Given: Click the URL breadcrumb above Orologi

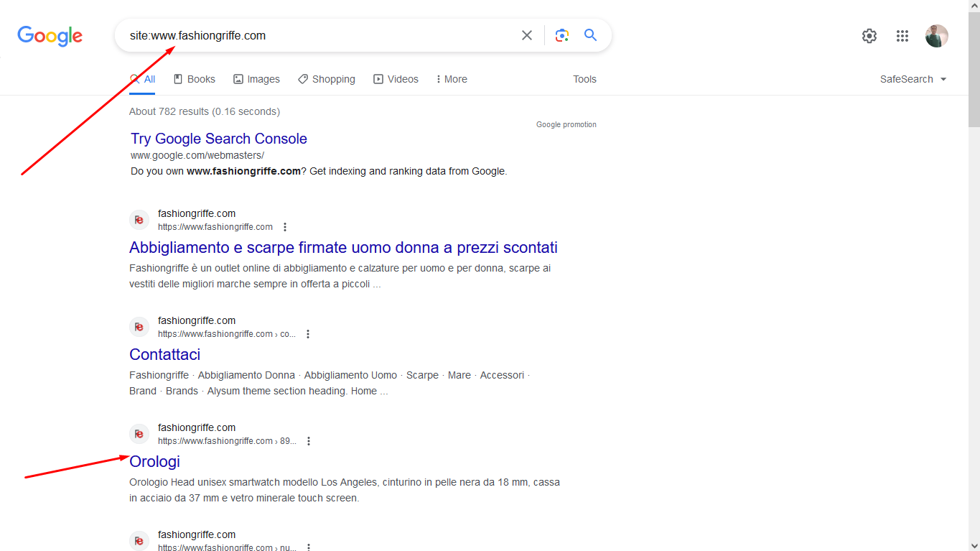Looking at the screenshot, I should tap(227, 441).
